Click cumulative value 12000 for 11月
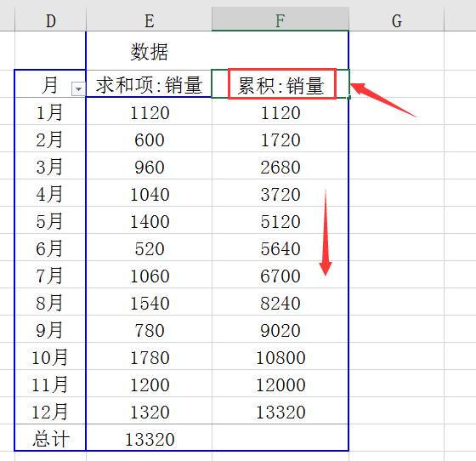 point(280,384)
